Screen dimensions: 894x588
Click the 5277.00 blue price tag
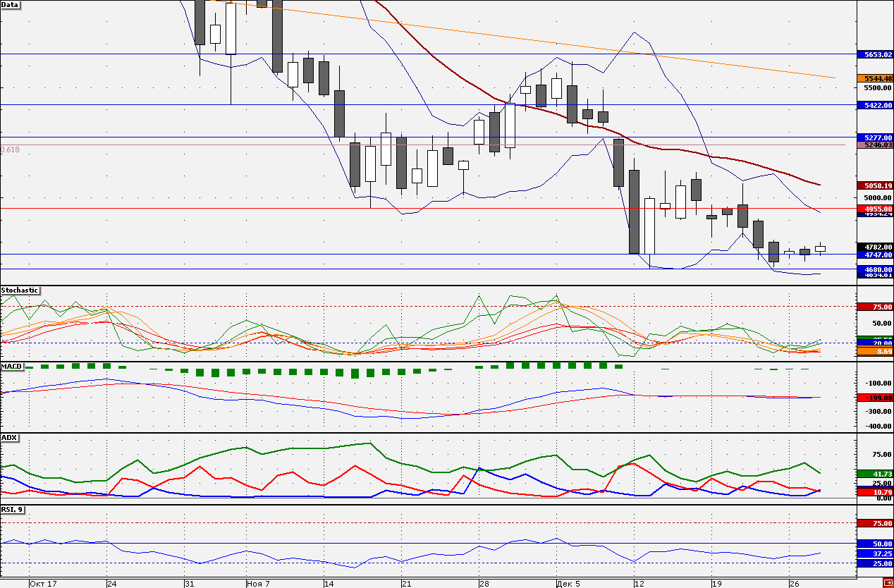pos(875,137)
